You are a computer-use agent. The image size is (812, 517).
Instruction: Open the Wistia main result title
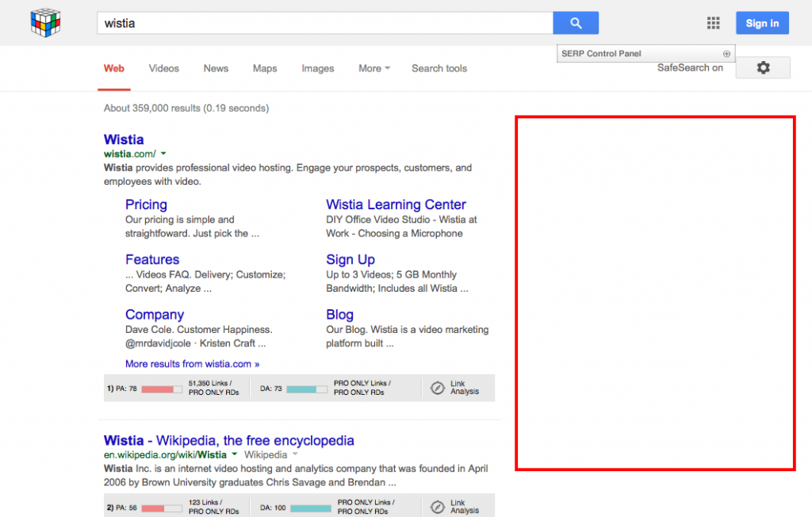(x=124, y=140)
